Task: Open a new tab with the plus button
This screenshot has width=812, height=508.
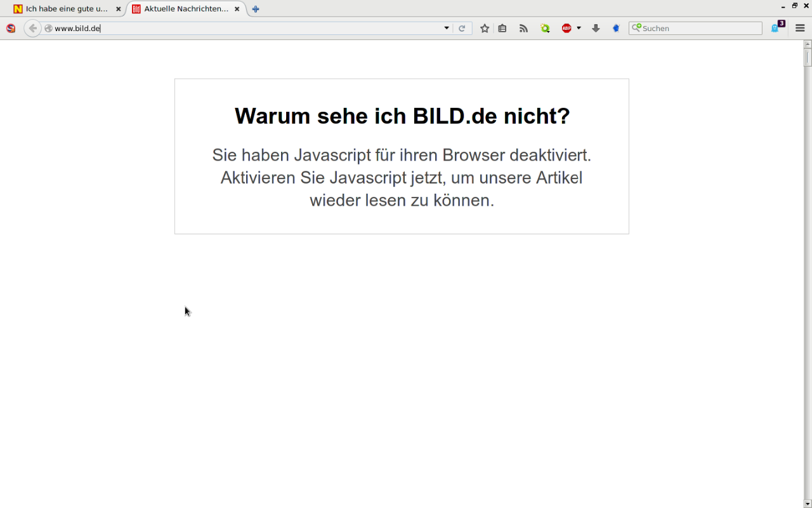Action: coord(256,9)
